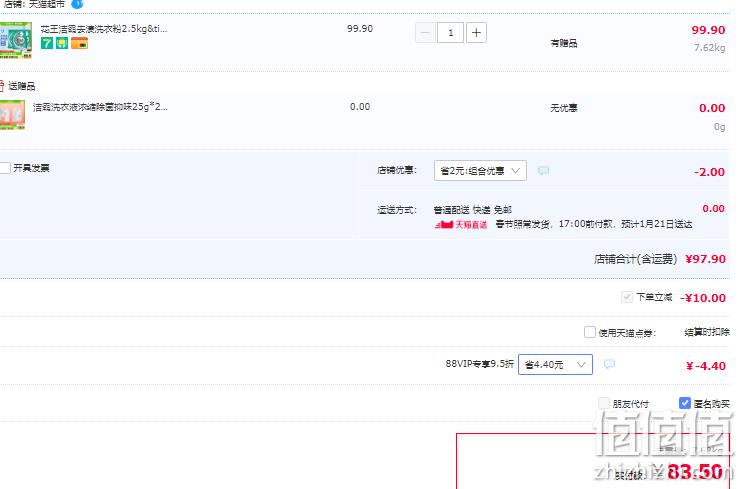Image resolution: width=743 pixels, height=489 pixels.
Task: Toggle the 下单立减 checkbox
Action: tap(626, 297)
